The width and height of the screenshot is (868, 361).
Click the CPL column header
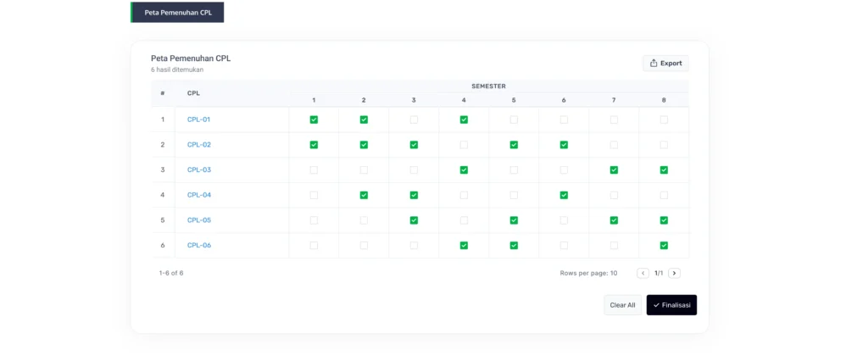[193, 93]
